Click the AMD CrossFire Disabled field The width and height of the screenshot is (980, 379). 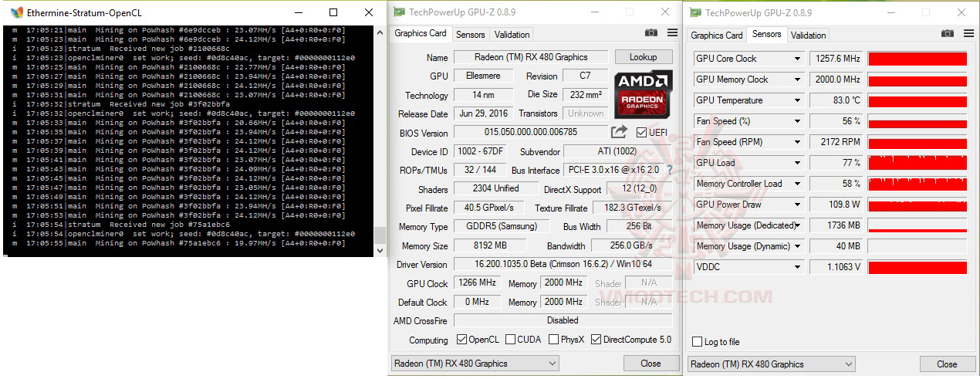563,320
